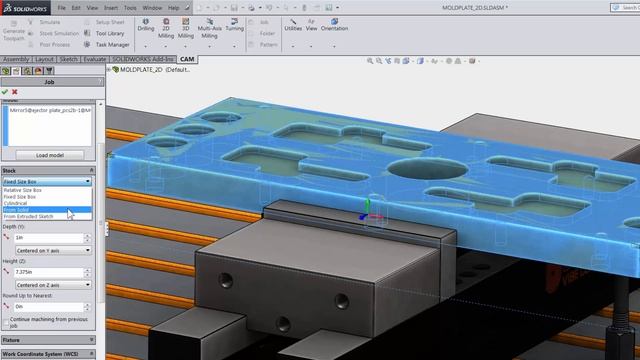Switch to the Assembly tab

pos(16,59)
